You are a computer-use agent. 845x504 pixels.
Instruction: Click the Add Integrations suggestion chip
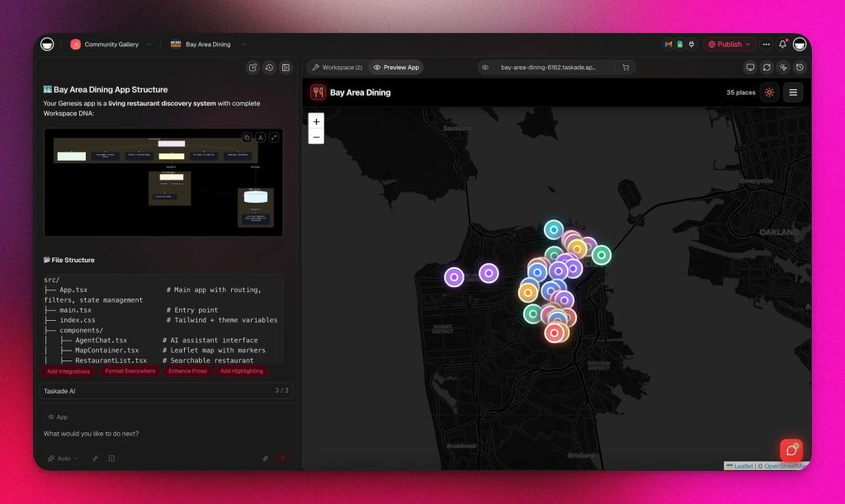pos(68,371)
